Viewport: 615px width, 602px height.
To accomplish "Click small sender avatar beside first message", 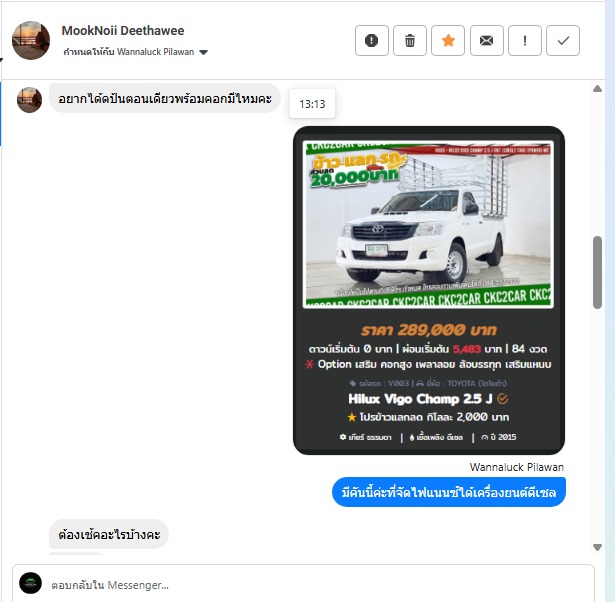I will 29,100.
